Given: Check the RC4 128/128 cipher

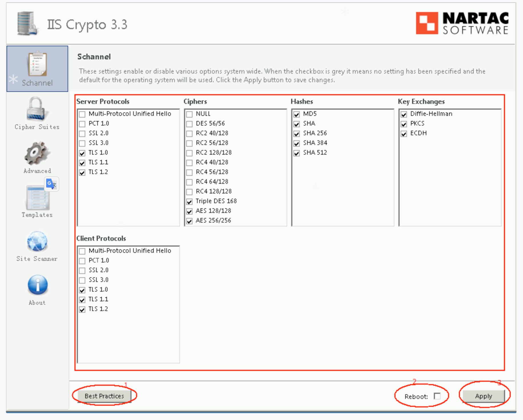Looking at the screenshot, I should tap(189, 192).
